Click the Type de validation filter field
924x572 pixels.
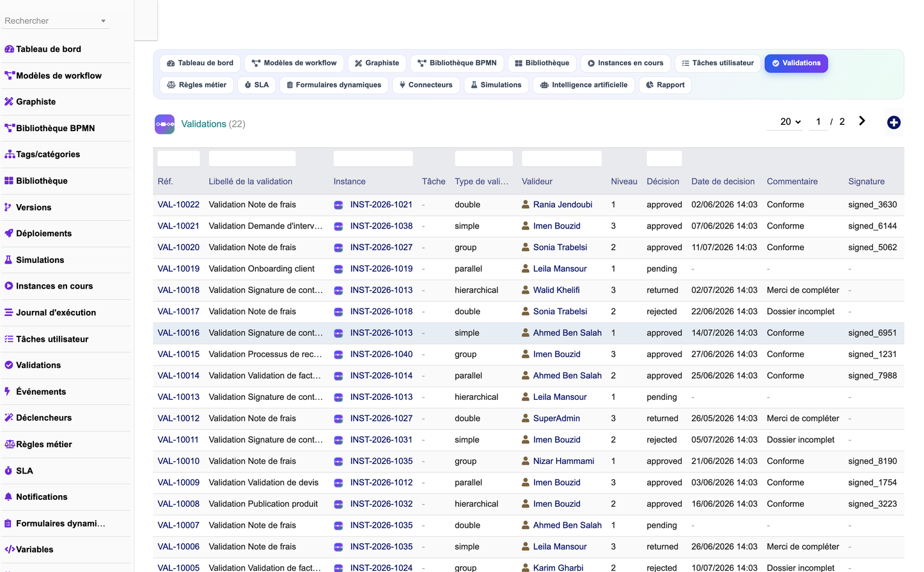484,159
